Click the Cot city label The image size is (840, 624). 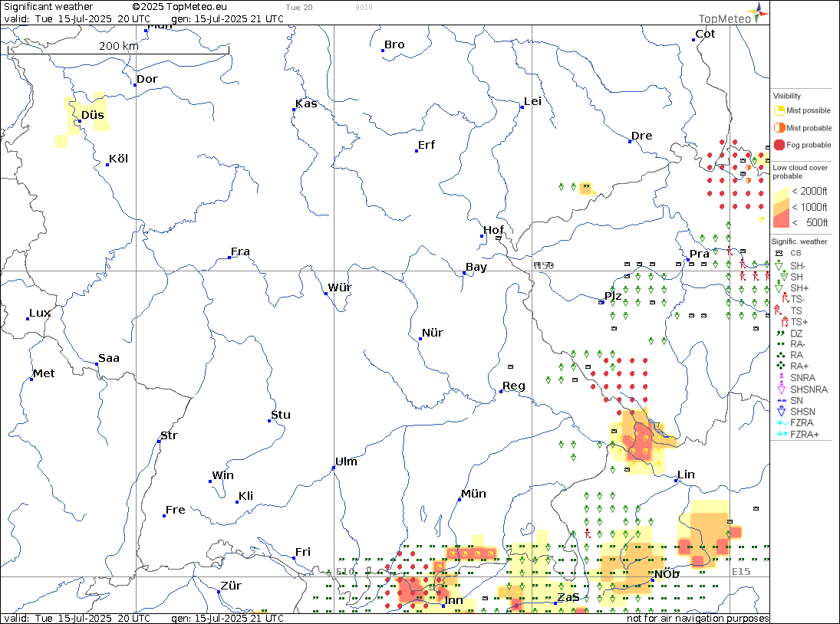pos(705,34)
